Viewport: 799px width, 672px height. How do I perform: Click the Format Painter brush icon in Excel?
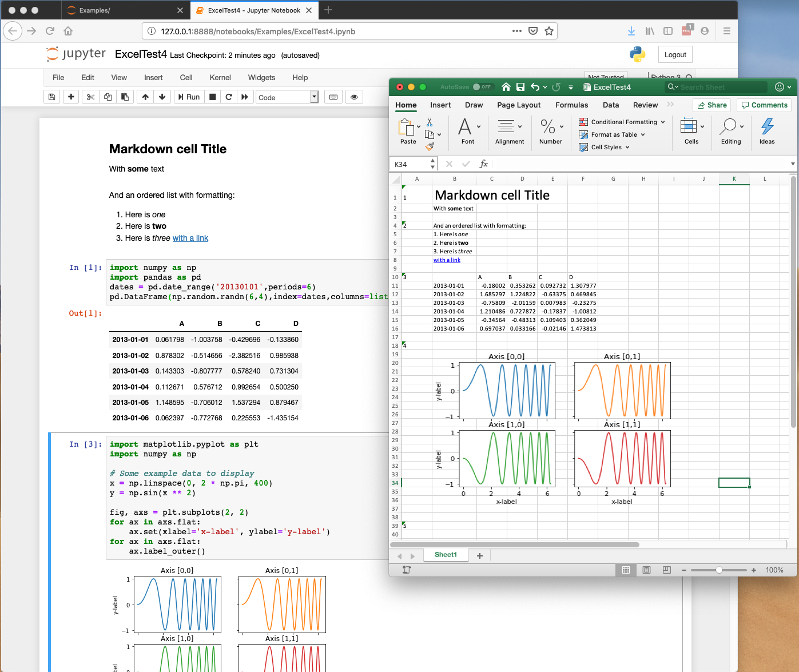coord(430,147)
